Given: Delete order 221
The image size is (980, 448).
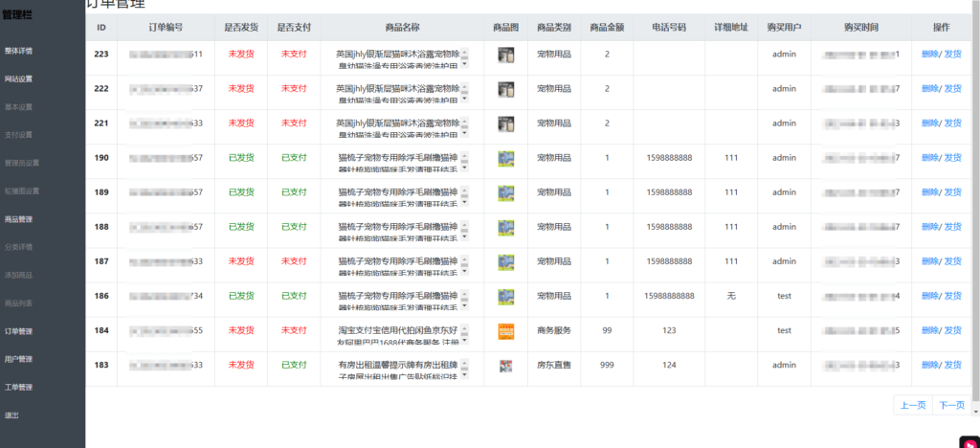Looking at the screenshot, I should tap(930, 123).
